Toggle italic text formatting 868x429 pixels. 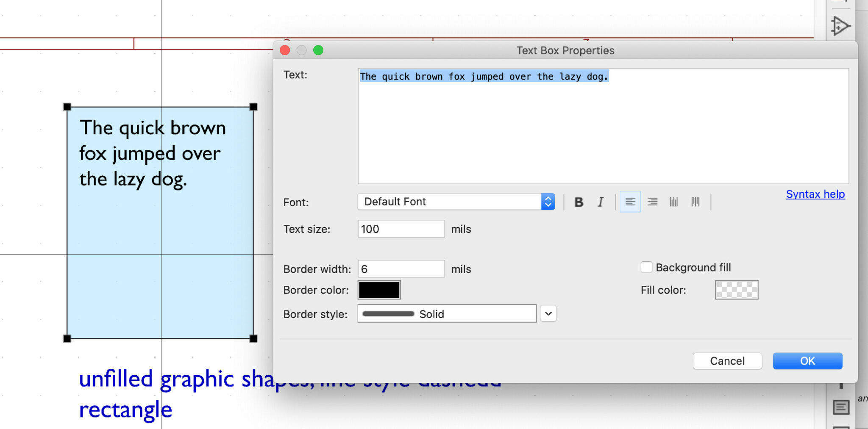(601, 202)
